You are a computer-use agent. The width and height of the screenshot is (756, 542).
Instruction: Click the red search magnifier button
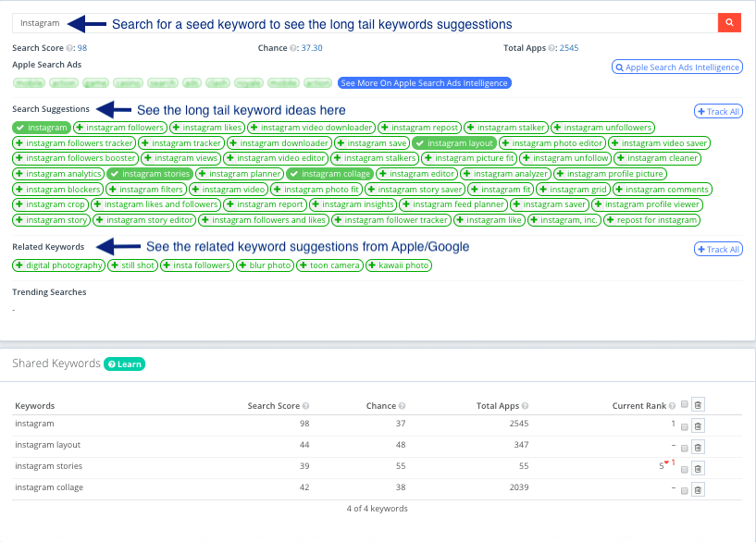(729, 22)
